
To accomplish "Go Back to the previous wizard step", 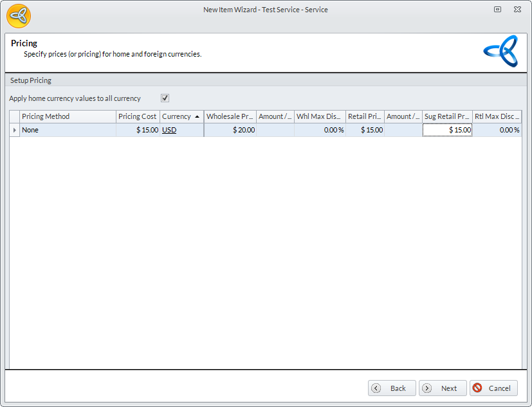I will [x=392, y=388].
